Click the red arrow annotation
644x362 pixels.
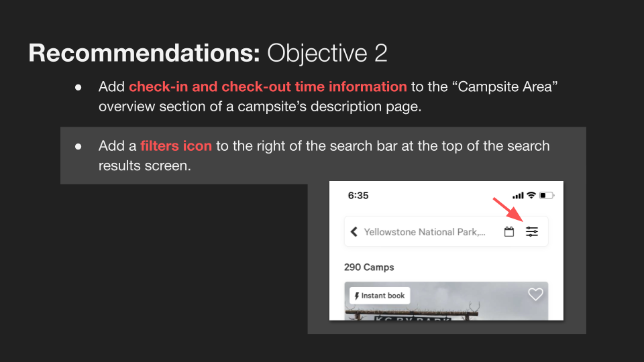[508, 210]
